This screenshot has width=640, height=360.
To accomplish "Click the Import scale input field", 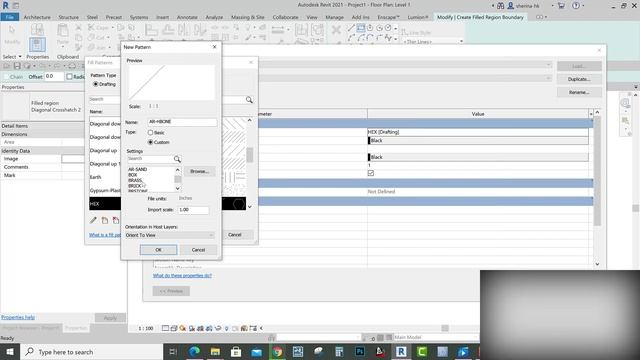I will 193,210.
